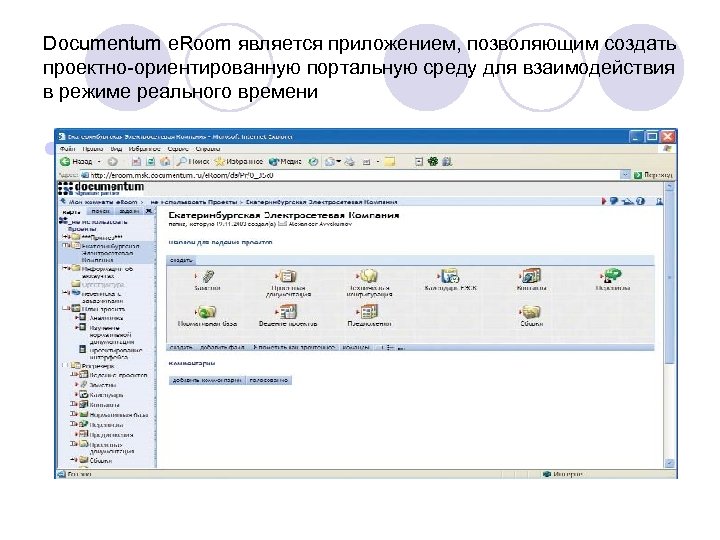
Task: Expand the Информация об экскурсиях tree node
Action: point(65,269)
